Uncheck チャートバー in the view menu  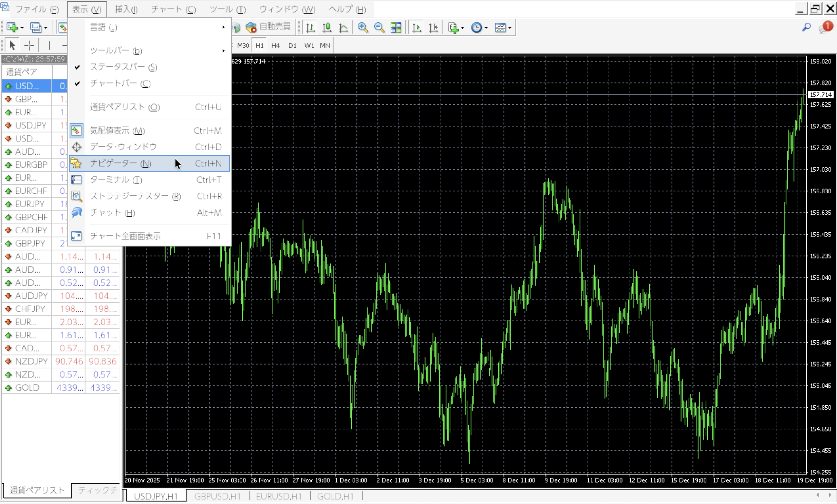coord(120,83)
